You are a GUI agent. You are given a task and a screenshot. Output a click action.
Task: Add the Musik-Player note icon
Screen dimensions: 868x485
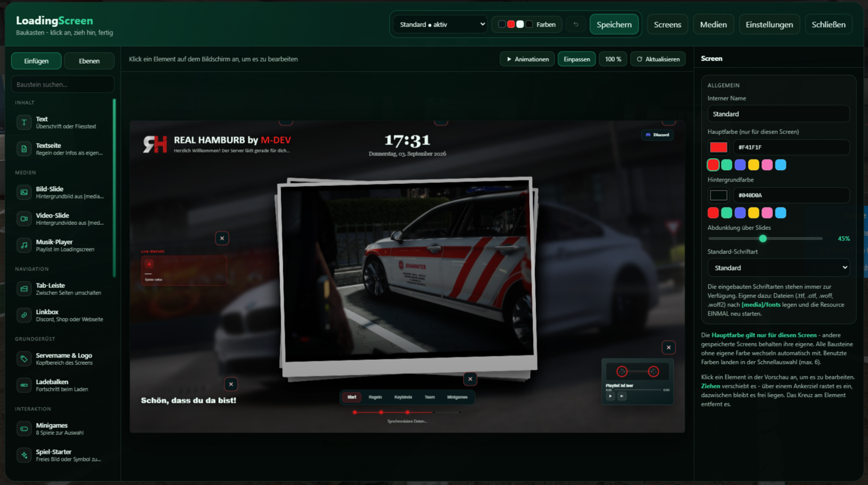click(x=24, y=245)
